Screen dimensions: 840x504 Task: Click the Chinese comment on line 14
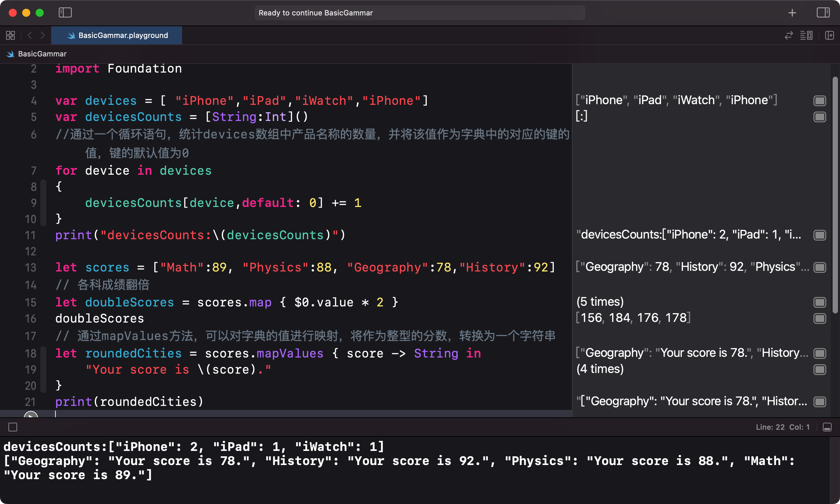(102, 285)
